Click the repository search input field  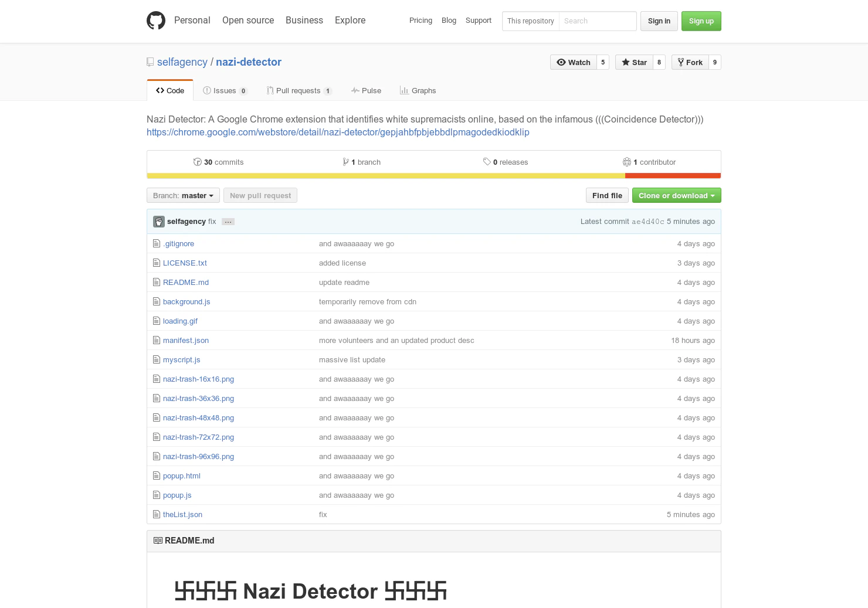(597, 21)
